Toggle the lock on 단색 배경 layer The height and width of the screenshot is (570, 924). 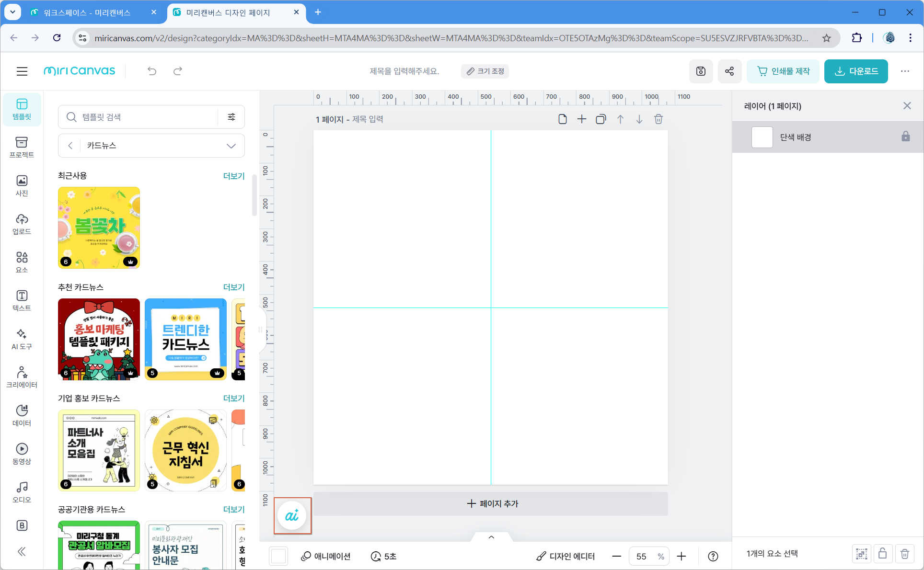[x=905, y=137]
